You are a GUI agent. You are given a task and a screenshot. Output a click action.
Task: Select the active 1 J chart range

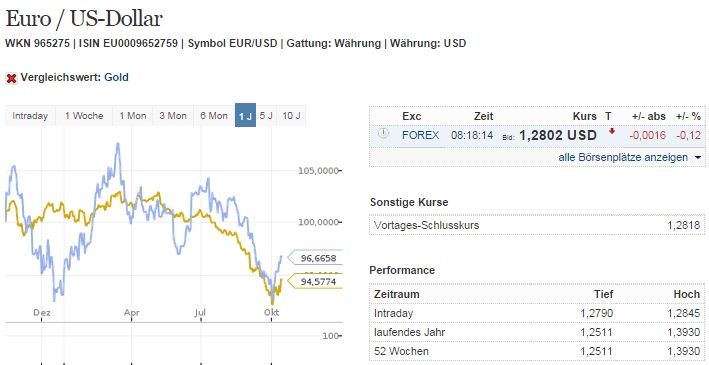(x=245, y=116)
